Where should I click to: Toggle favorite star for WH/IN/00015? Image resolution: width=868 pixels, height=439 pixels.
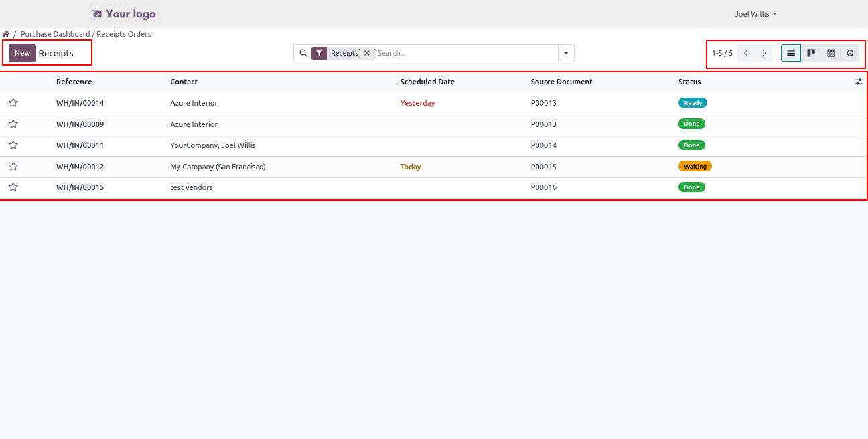pyautogui.click(x=13, y=187)
